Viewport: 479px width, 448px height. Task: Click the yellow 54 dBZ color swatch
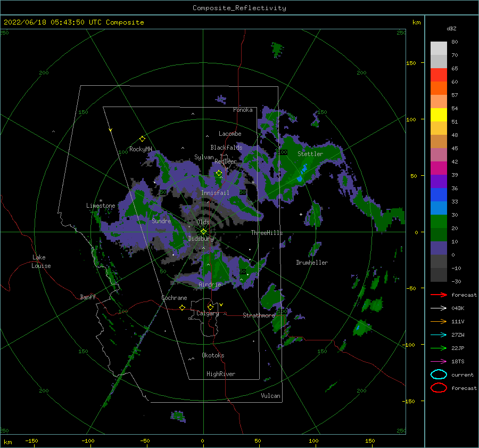point(439,115)
